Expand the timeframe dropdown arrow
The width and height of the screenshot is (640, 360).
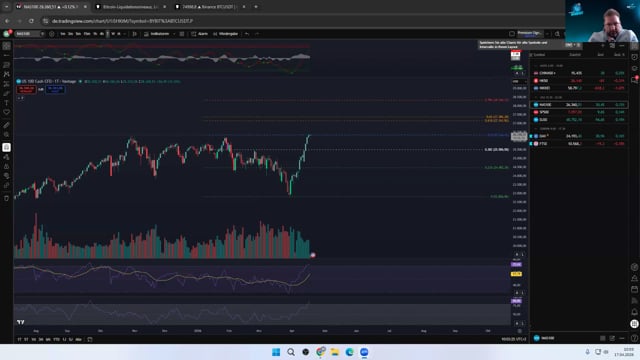point(125,34)
